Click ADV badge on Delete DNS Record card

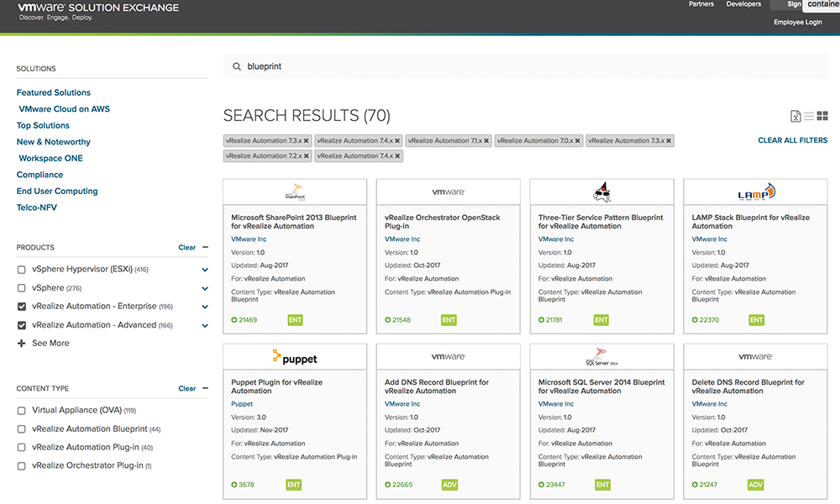pyautogui.click(x=755, y=485)
